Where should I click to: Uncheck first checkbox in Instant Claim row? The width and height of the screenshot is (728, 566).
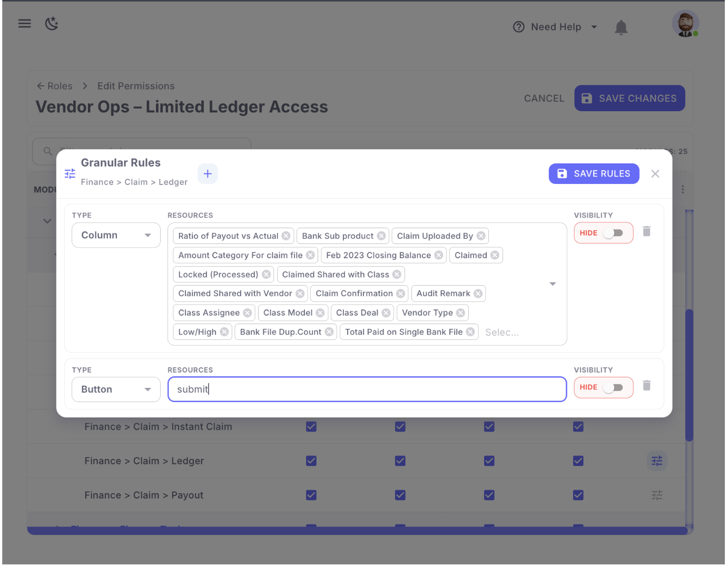tap(311, 427)
